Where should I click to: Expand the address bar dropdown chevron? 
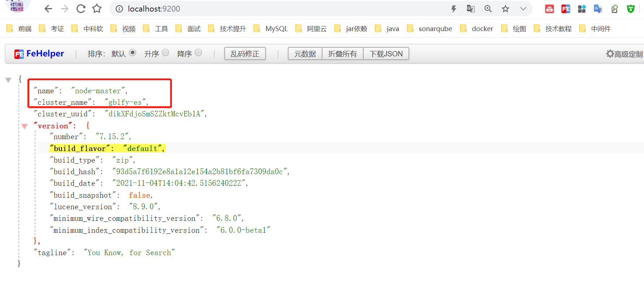523,9
